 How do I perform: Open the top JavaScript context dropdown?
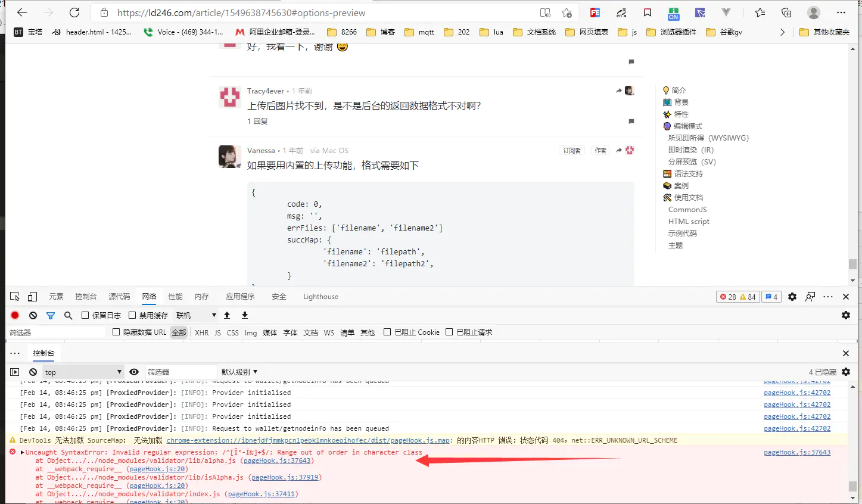coord(83,372)
